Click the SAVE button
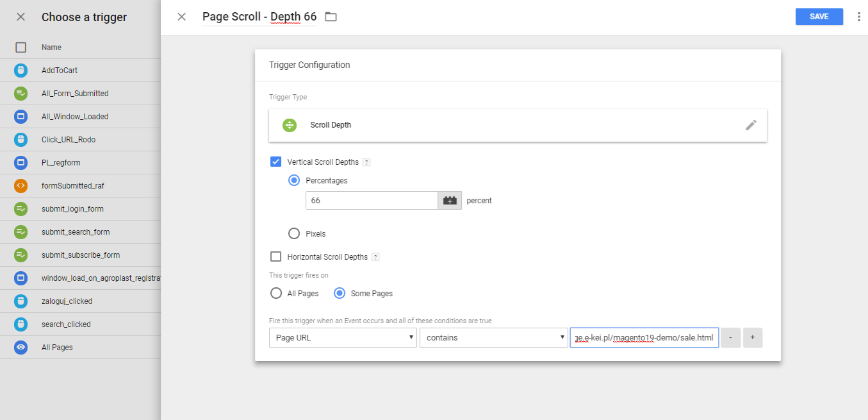The image size is (868, 420). [819, 17]
